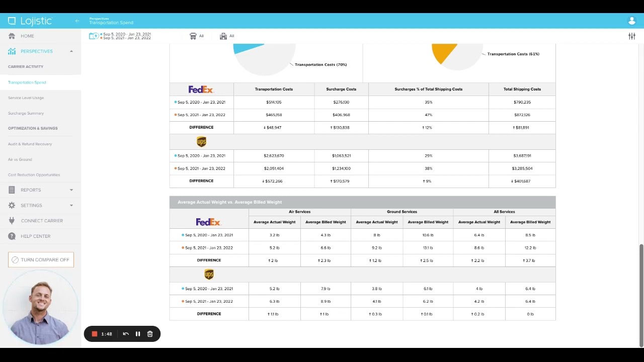The height and width of the screenshot is (362, 644).
Task: Pause the screen recording
Action: (x=138, y=334)
